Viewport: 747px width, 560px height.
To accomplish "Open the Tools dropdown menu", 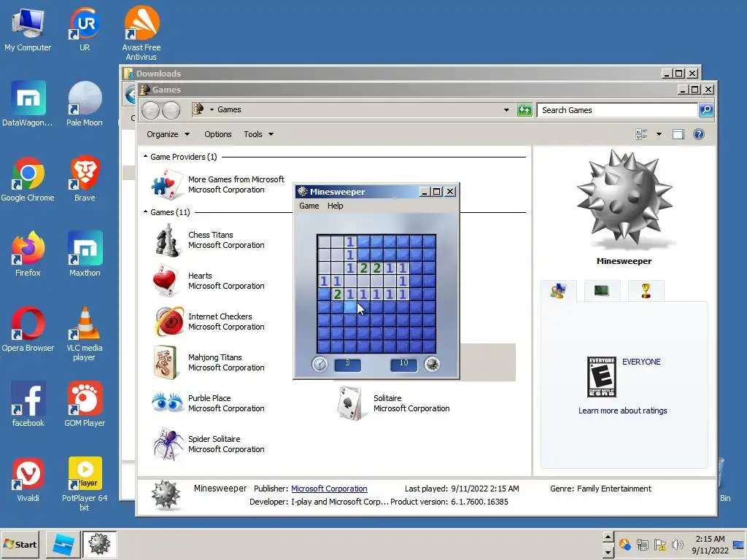I will [x=259, y=134].
